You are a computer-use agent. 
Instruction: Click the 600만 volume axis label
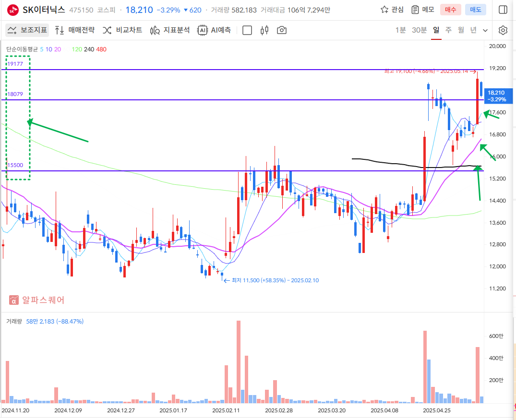(496, 336)
